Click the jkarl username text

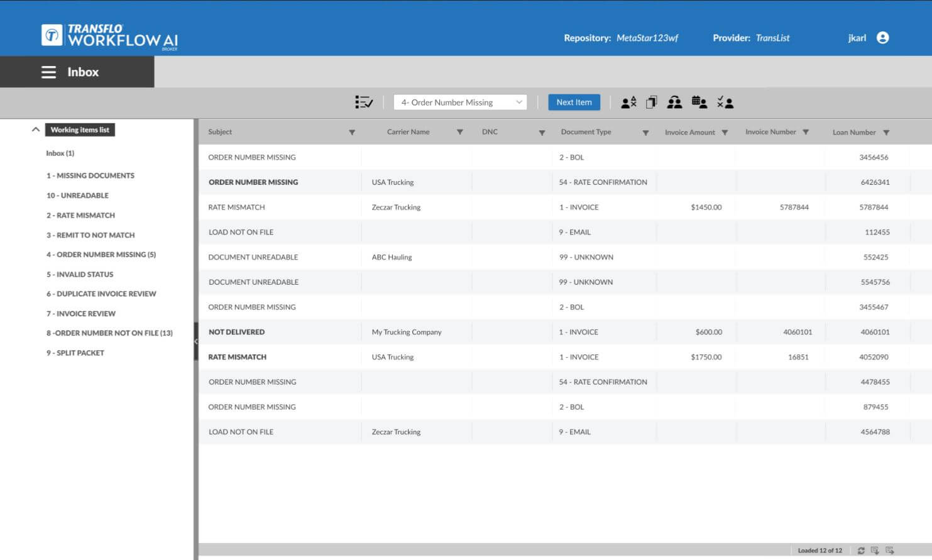coord(857,38)
